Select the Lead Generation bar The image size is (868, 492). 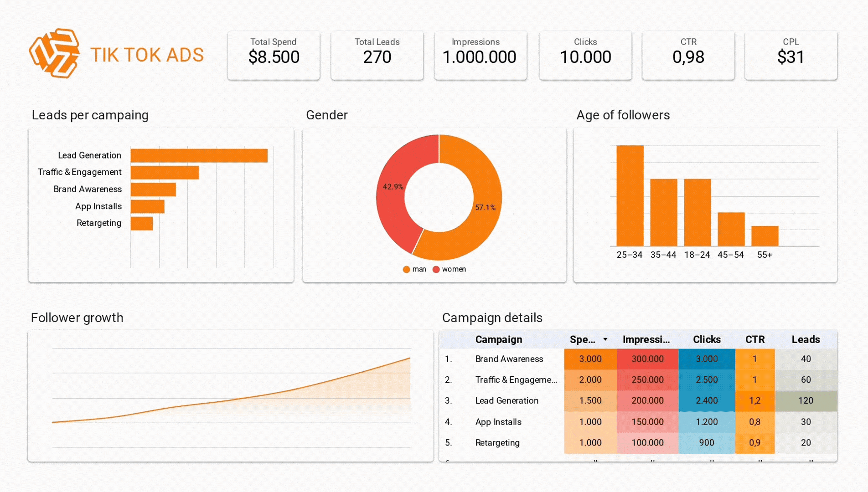(x=199, y=155)
